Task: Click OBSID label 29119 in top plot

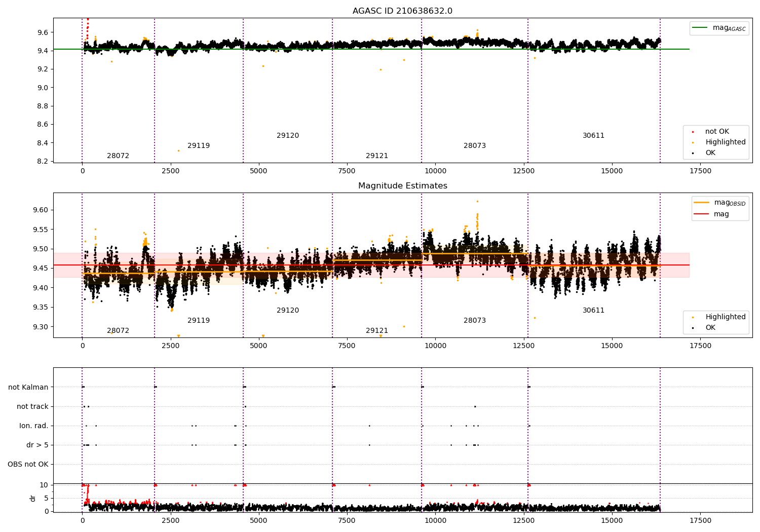Action: coord(199,146)
